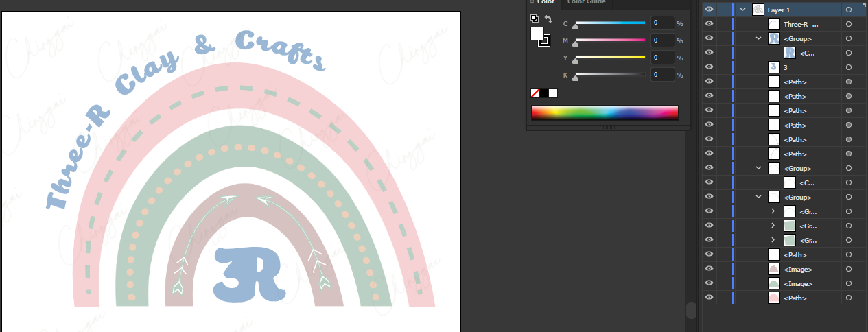This screenshot has height=332, width=868.
Task: Click target circle of first <Group> row
Action: click(x=849, y=38)
